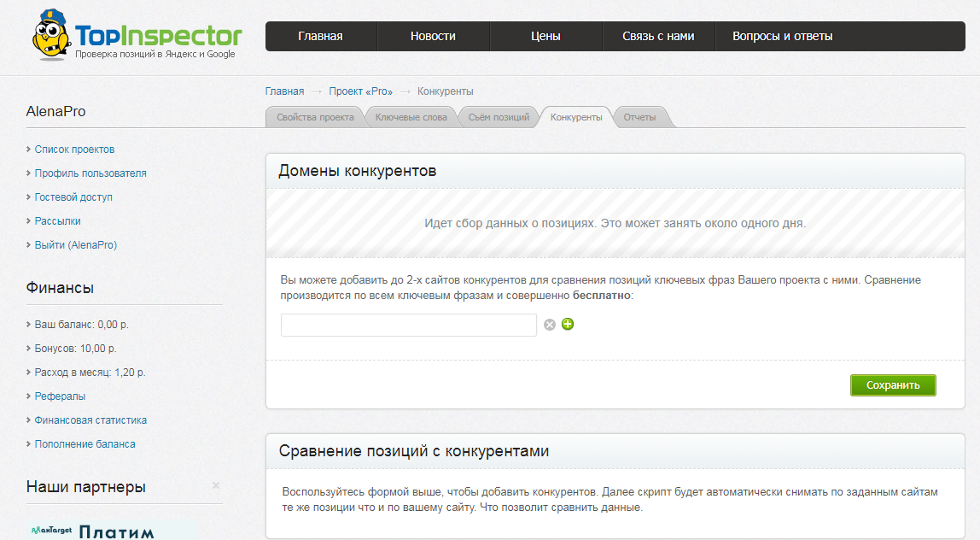
Task: Open "Вопросы и ответы" menu item
Action: (783, 36)
